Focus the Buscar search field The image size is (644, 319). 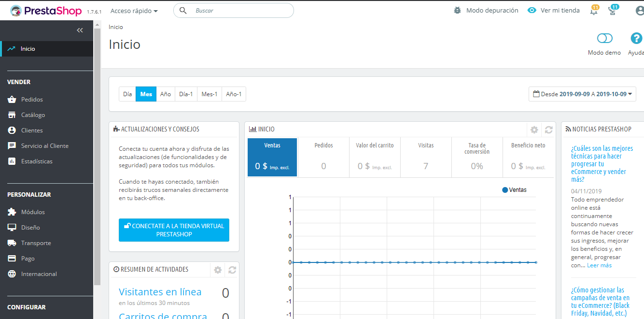(x=234, y=11)
